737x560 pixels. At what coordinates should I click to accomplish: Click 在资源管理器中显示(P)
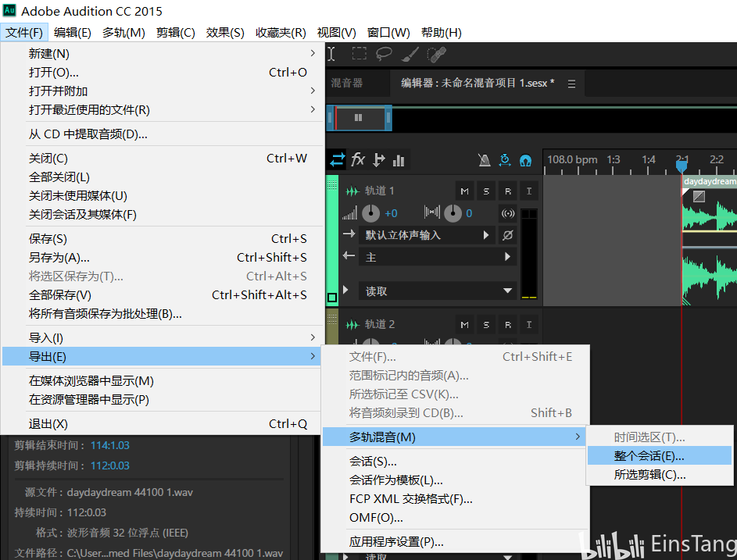[162, 400]
